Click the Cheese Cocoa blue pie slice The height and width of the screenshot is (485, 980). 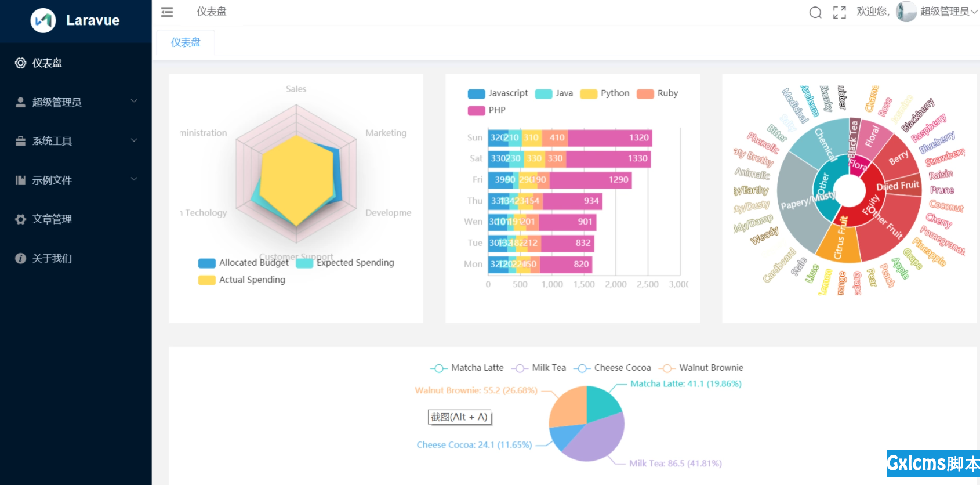(564, 436)
